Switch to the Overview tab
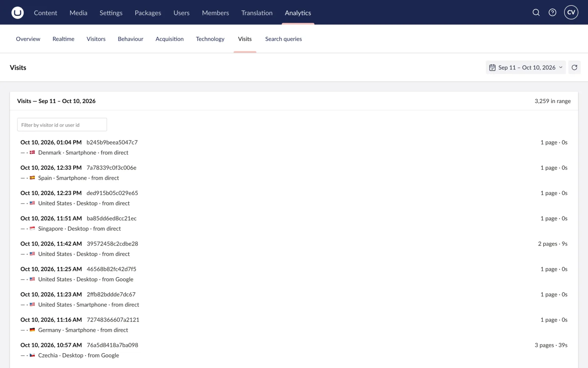This screenshot has height=368, width=588. point(28,39)
